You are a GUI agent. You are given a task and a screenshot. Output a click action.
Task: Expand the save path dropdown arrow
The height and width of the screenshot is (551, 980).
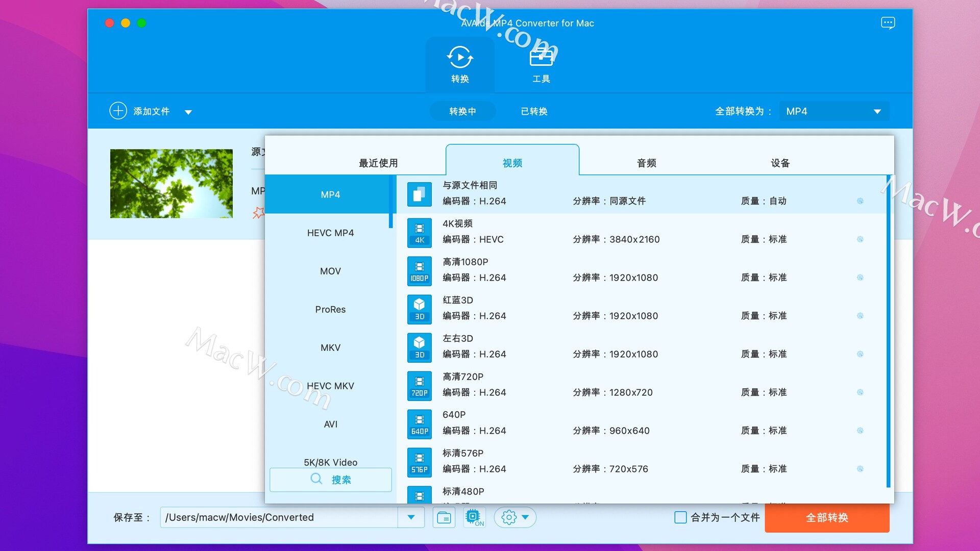(411, 517)
